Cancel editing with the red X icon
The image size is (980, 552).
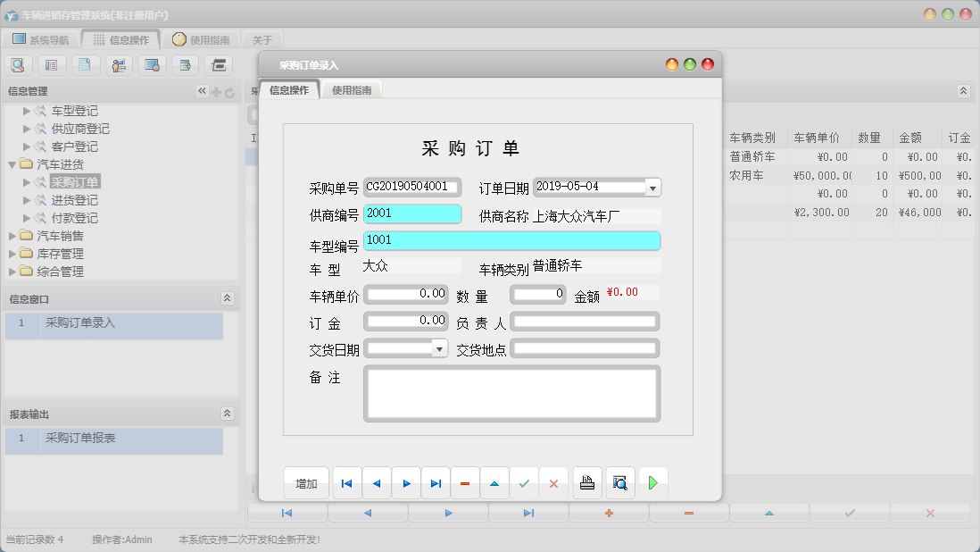click(x=554, y=482)
